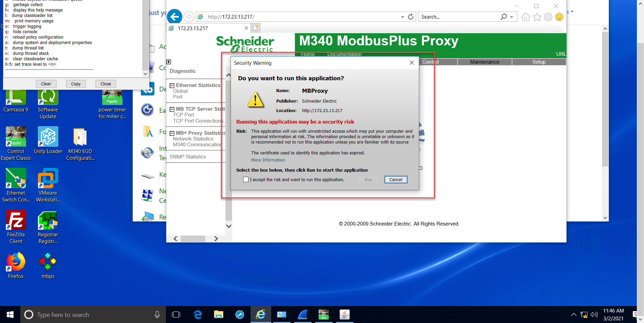Select TCP Port Connections in the tree

point(198,121)
